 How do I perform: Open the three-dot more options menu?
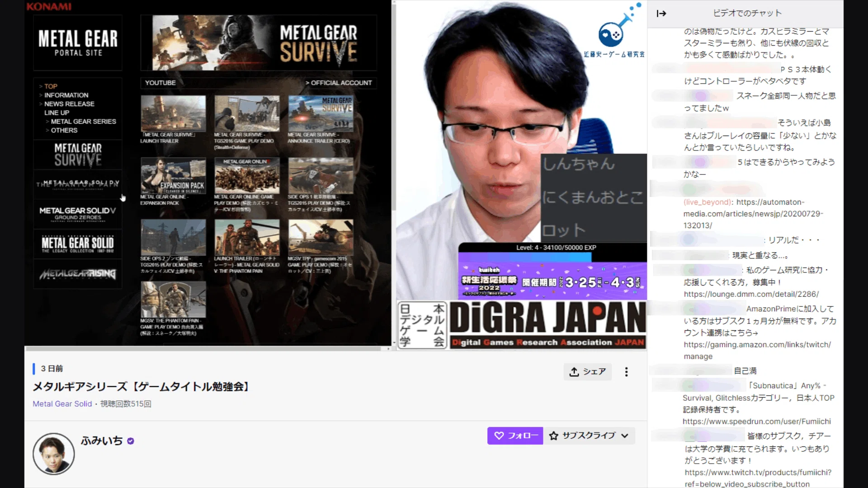(x=626, y=372)
